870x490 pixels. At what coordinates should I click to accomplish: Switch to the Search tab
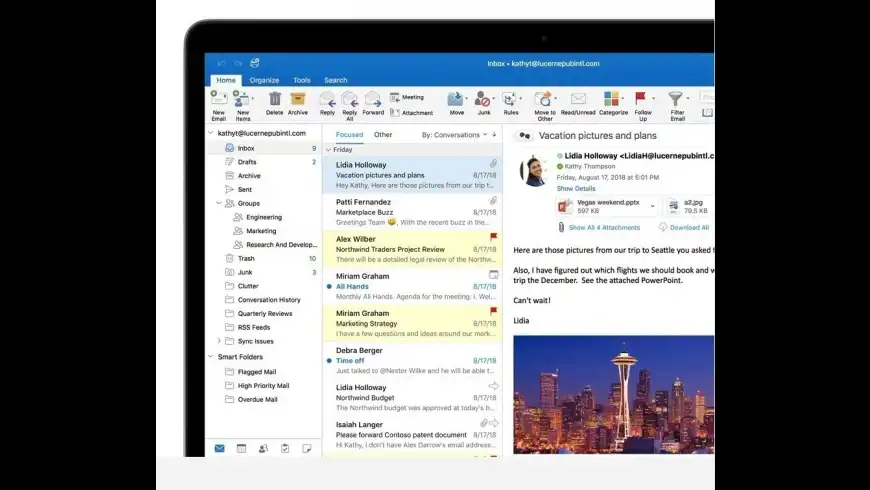coord(336,80)
